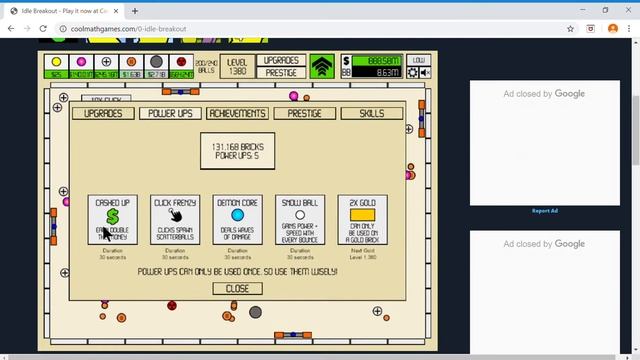This screenshot has height=360, width=640.
Task: Bookmark this page with the star
Action: tap(570, 29)
